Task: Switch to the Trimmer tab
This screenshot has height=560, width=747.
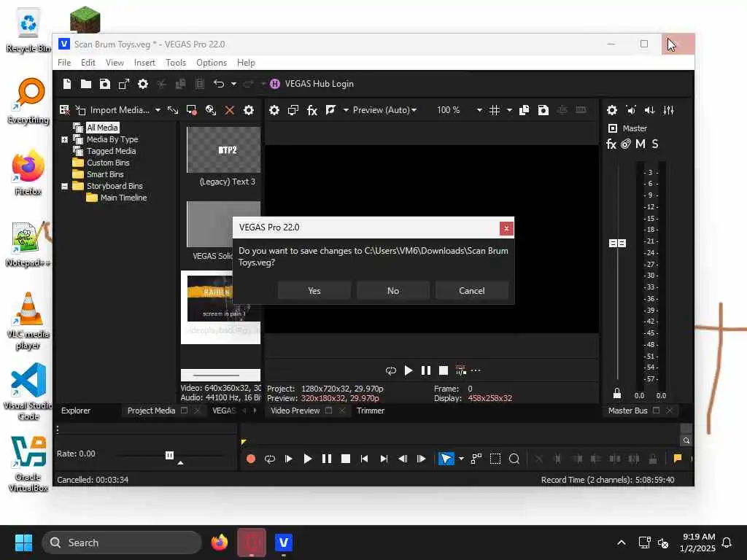Action: (370, 411)
